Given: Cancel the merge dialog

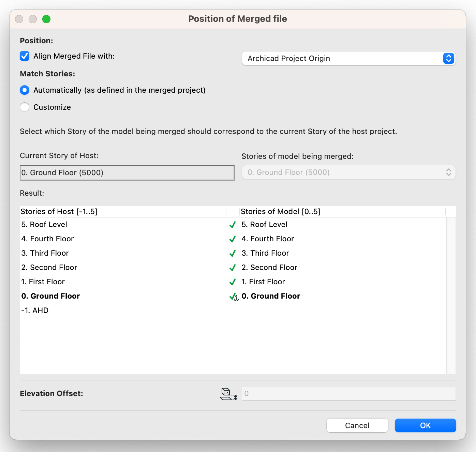Looking at the screenshot, I should (357, 425).
